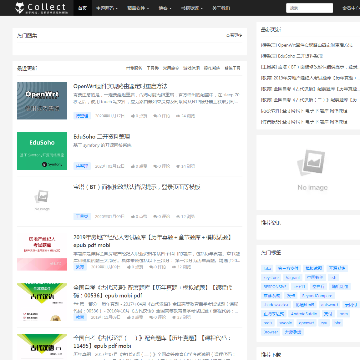Click the comment icon in BT article row

[155, 216]
